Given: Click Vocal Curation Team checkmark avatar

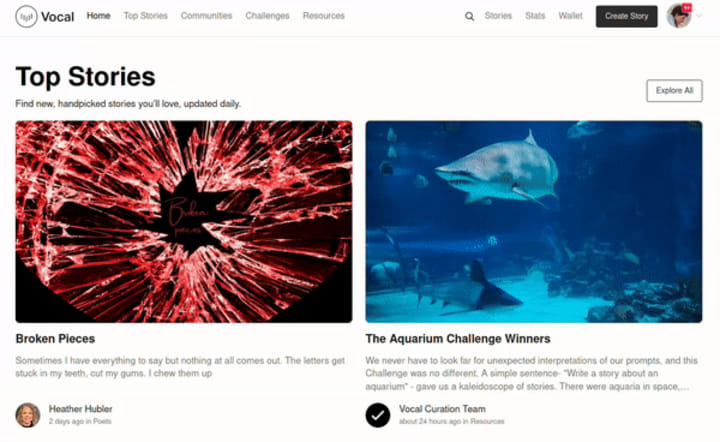Looking at the screenshot, I should point(378,415).
